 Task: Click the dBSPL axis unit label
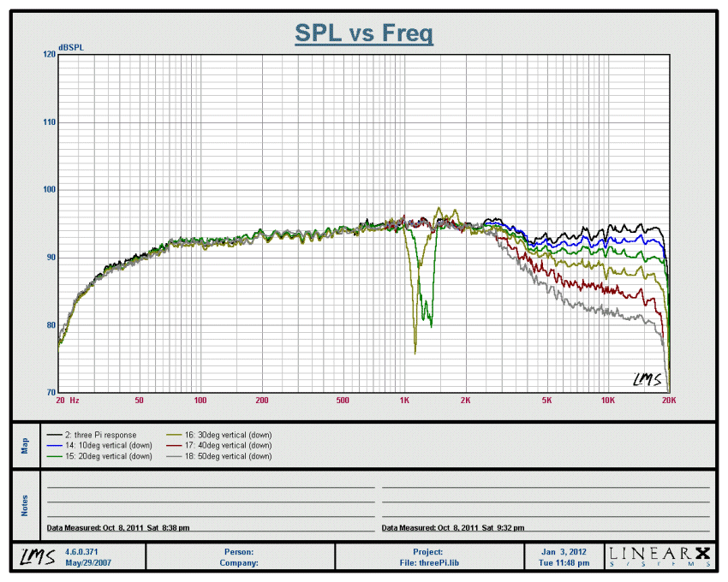pyautogui.click(x=71, y=46)
